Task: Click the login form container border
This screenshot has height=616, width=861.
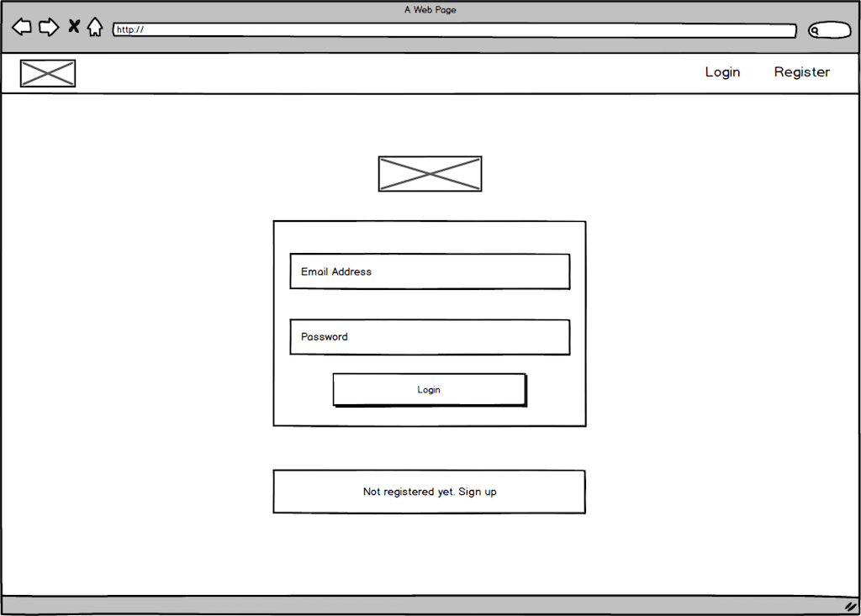Action: point(273,324)
